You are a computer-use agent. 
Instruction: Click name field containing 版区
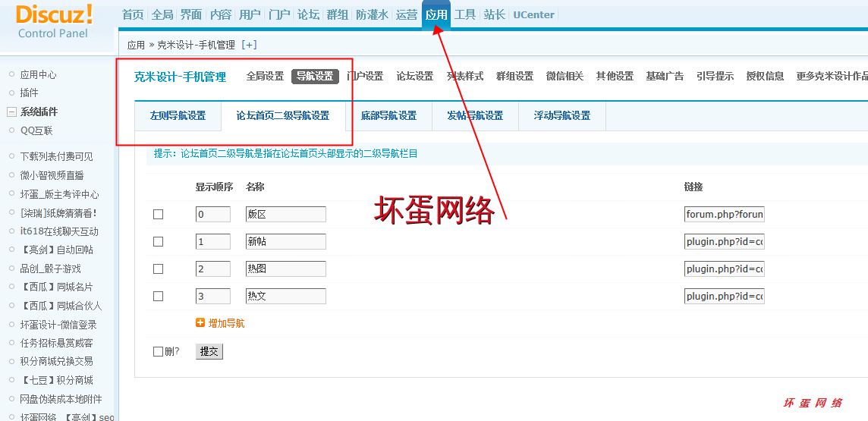coord(285,214)
